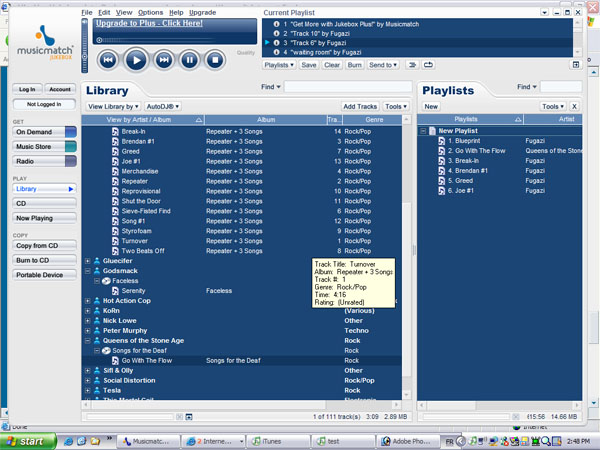Click the library horizontal scrollbar
Screen dimensions: 600x450
pos(241,404)
